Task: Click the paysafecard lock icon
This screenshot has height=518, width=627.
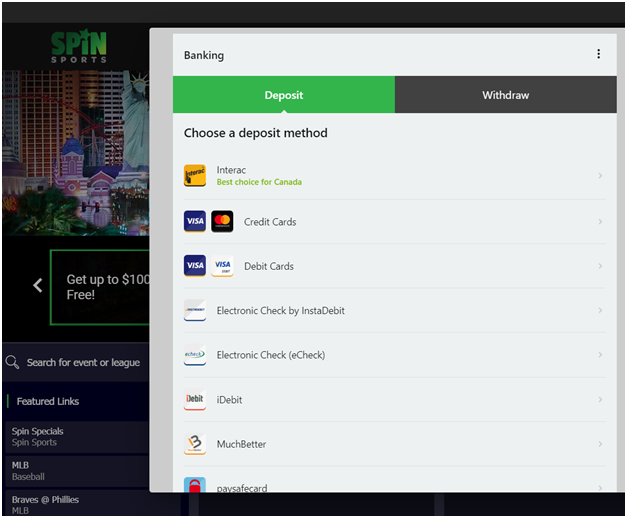Action: click(195, 485)
